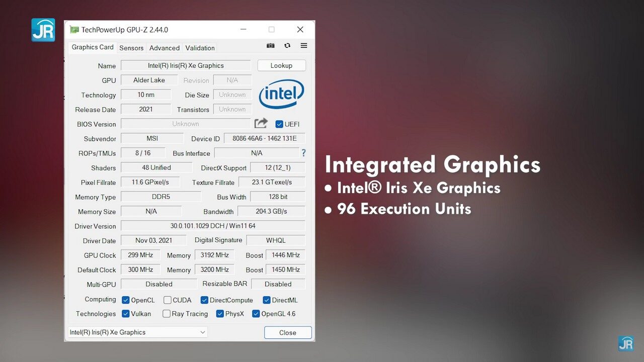This screenshot has height=362, width=644.
Task: Click the Default Clock field 300 MHz
Action: (x=140, y=269)
